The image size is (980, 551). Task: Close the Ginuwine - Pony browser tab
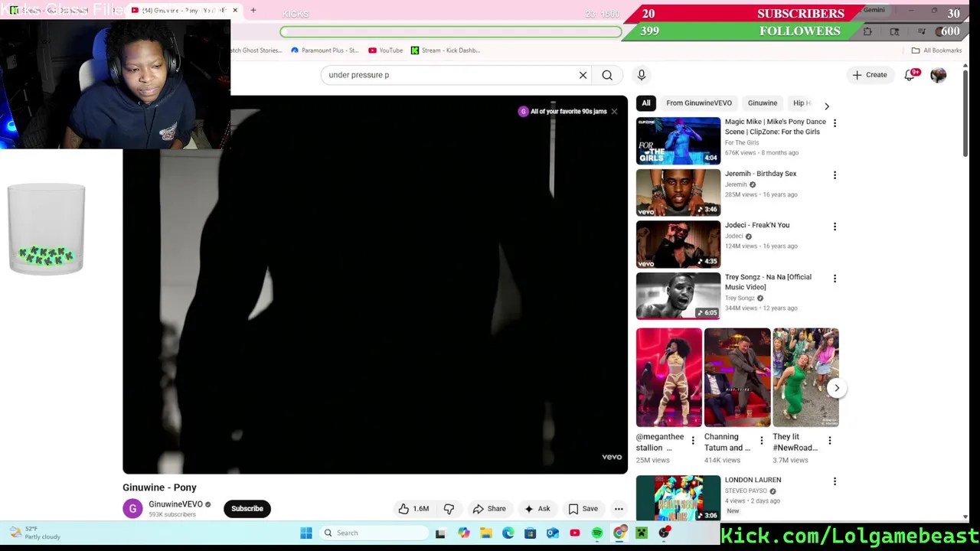click(x=235, y=10)
